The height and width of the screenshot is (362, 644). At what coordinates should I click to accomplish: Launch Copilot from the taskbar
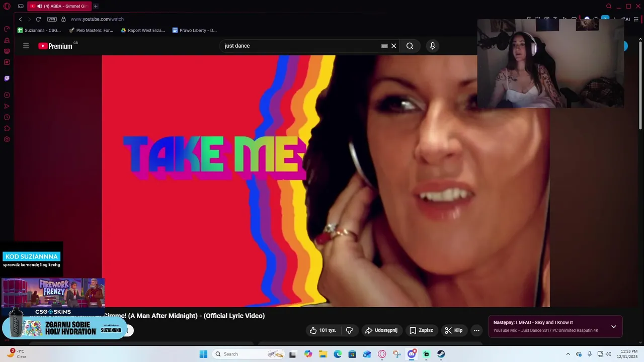point(308,354)
